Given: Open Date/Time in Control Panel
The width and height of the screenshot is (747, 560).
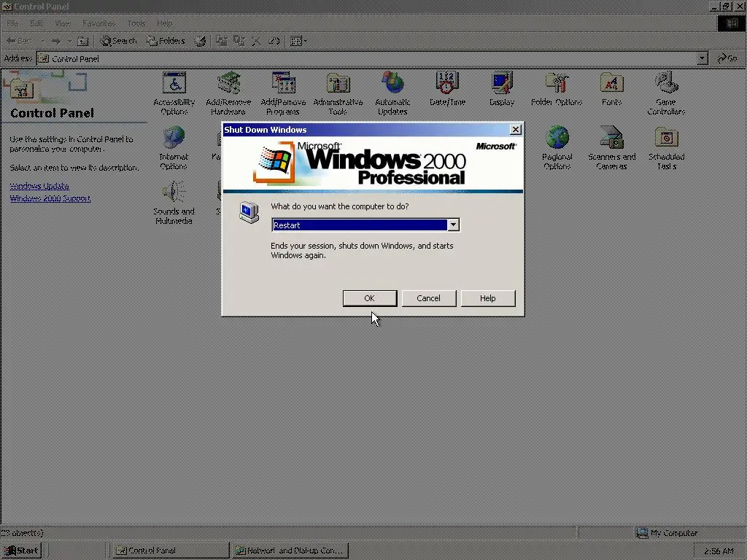Looking at the screenshot, I should click(x=447, y=88).
